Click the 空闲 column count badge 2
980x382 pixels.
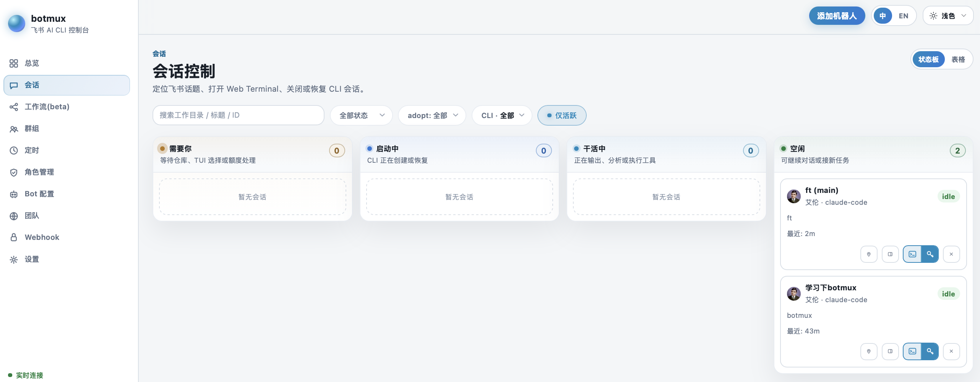tap(957, 151)
